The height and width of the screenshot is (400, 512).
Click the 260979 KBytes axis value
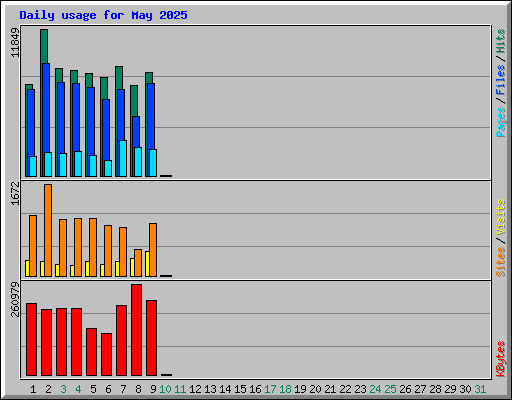click(15, 299)
